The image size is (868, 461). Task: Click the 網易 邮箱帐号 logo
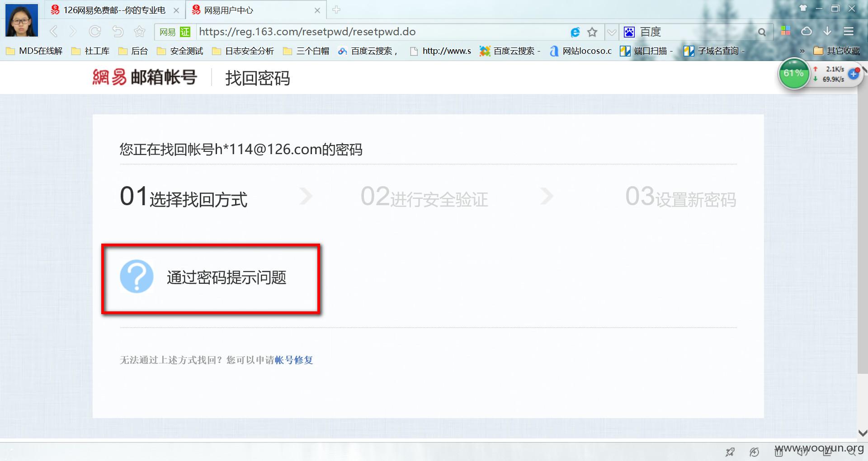(x=145, y=77)
